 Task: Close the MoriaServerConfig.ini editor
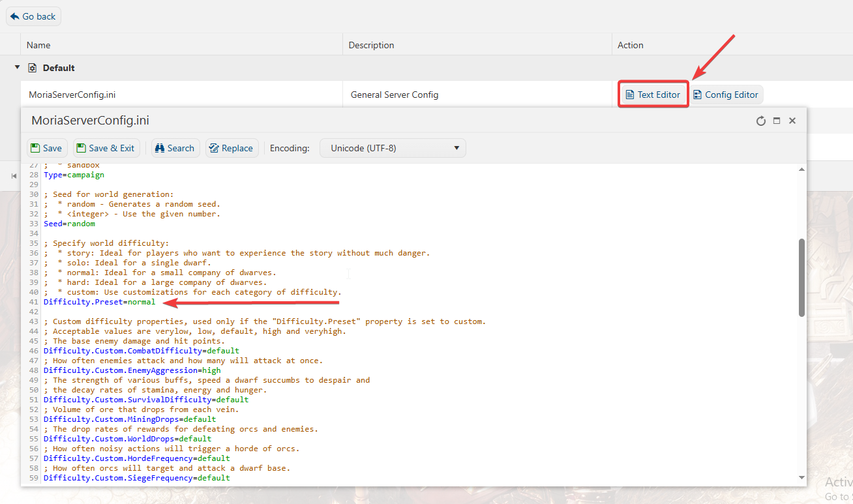pyautogui.click(x=792, y=121)
